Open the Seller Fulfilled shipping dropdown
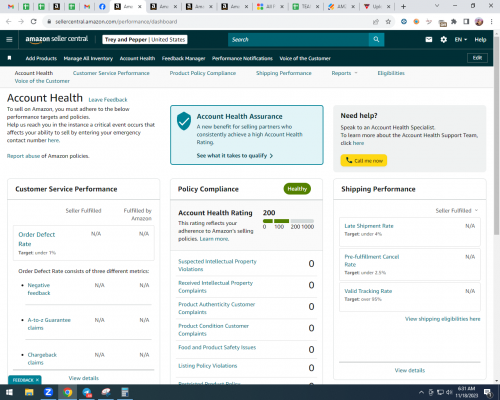 click(457, 210)
